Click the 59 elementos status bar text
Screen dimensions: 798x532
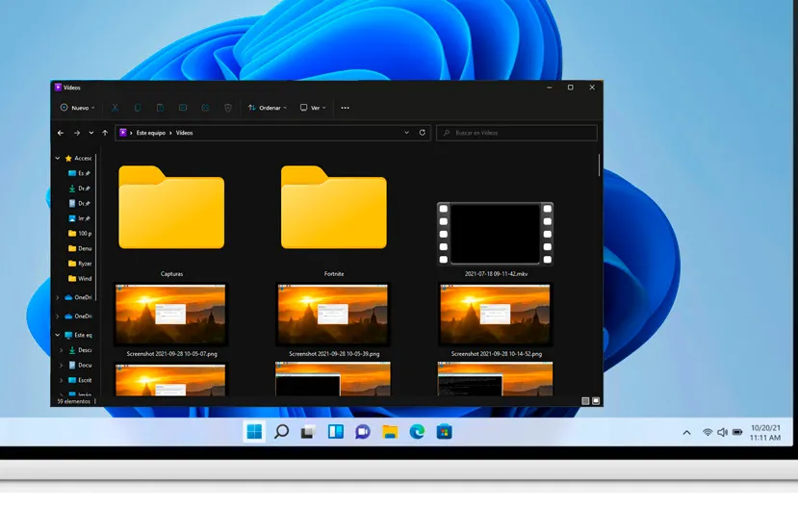73,401
